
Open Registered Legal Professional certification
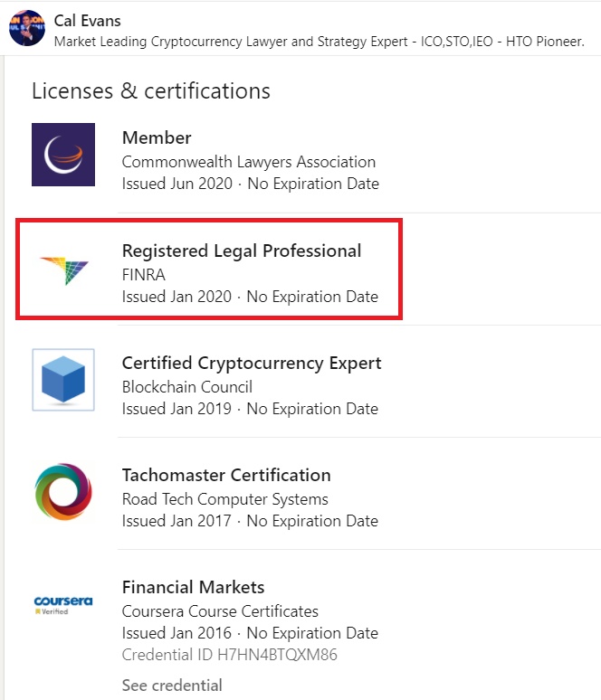click(x=242, y=251)
